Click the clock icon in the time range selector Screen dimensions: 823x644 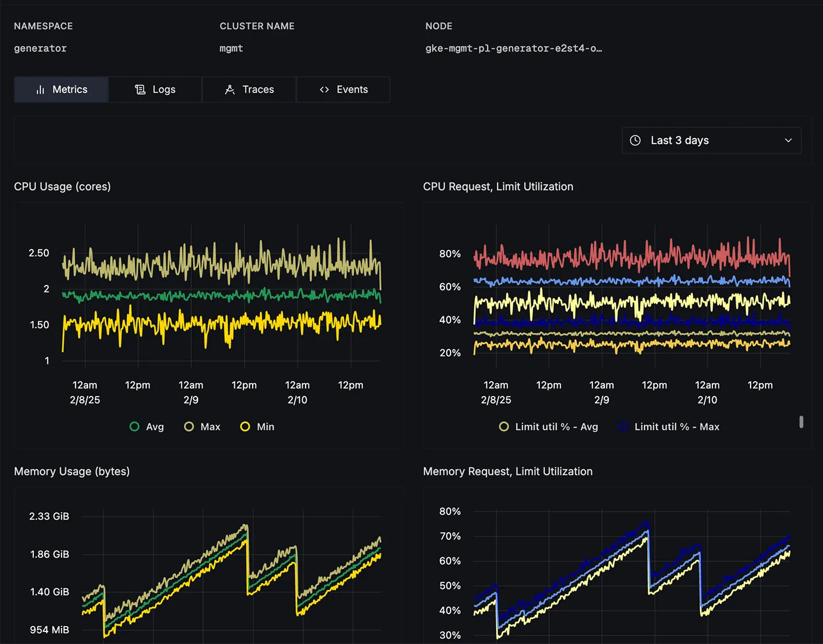635,140
